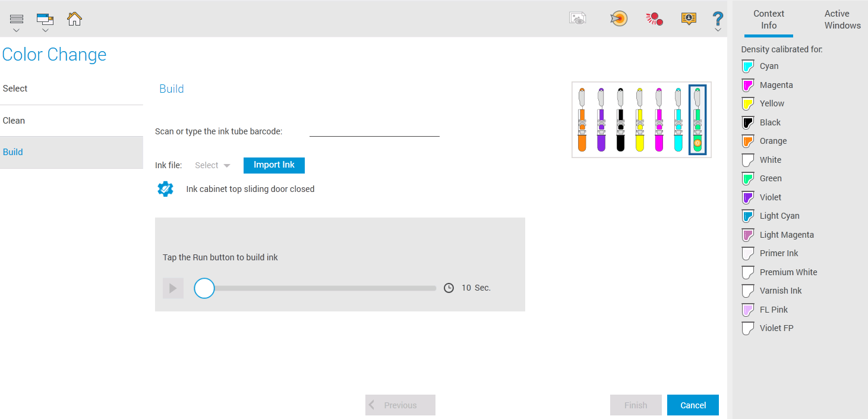The height and width of the screenshot is (419, 868).
Task: Click the Import Ink button
Action: click(x=274, y=165)
